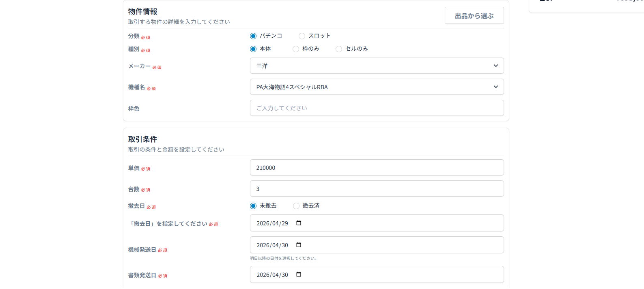Image resolution: width=644 pixels, height=289 pixels.
Task: Click the 撤去日 date field 2026/04/29
Action: click(x=273, y=223)
